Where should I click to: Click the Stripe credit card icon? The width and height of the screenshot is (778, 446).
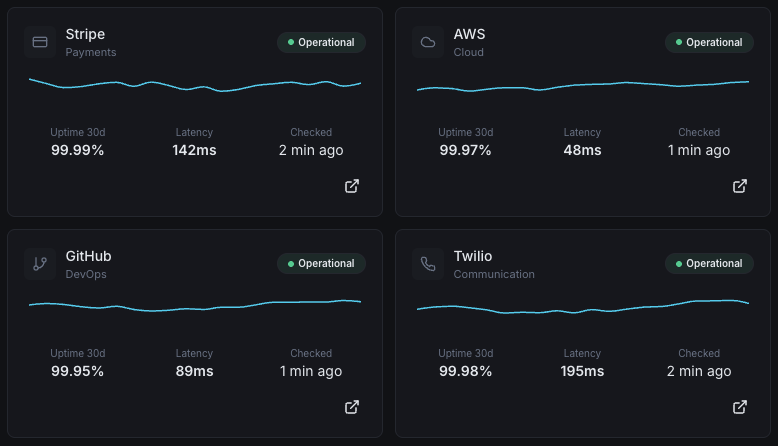pyautogui.click(x=40, y=42)
